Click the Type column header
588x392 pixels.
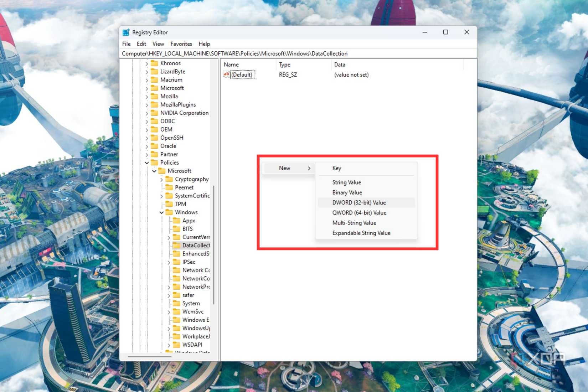pyautogui.click(x=303, y=65)
